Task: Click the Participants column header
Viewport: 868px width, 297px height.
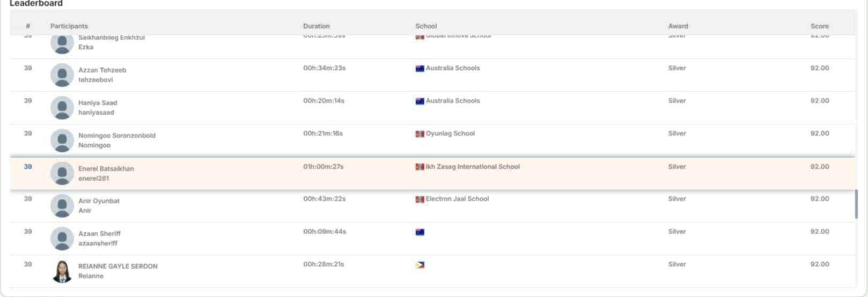Action: [x=69, y=26]
